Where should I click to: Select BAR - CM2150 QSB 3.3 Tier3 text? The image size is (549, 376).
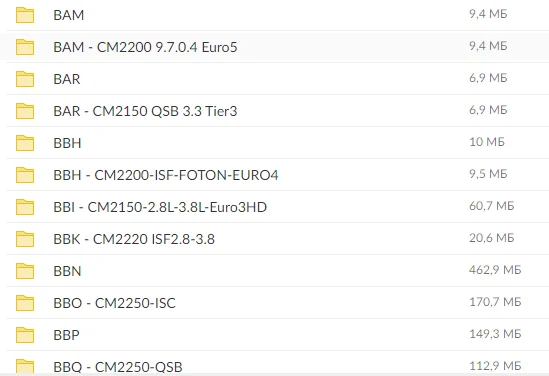[145, 111]
